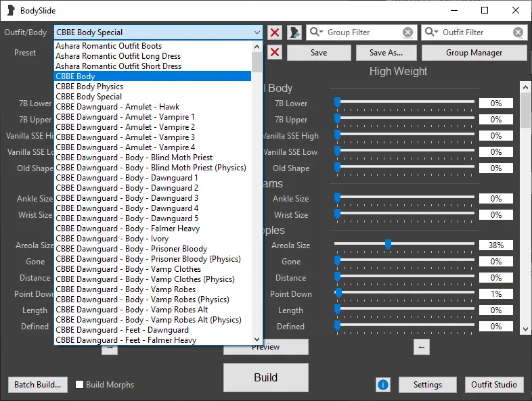The width and height of the screenshot is (532, 401).
Task: Click the Outfit Filter search magnifier icon
Action: 431,32
